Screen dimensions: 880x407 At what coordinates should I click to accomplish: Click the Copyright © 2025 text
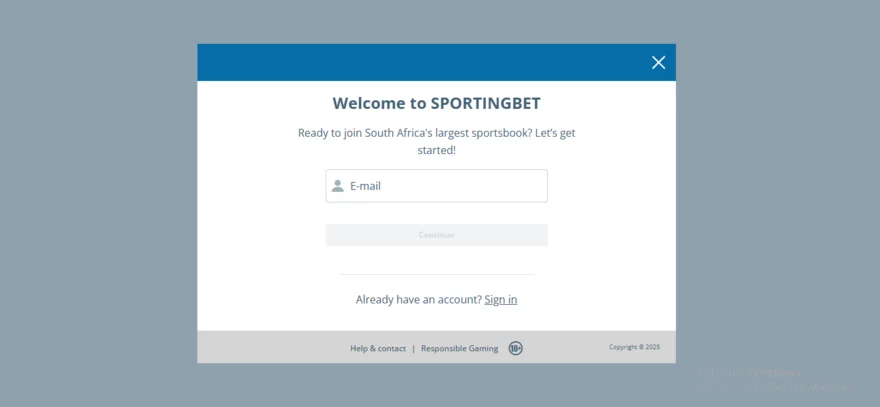tap(634, 347)
